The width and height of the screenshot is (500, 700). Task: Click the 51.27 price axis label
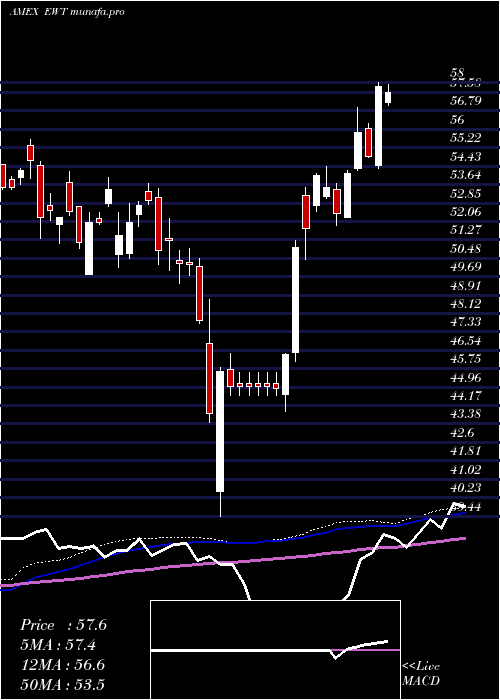[466, 230]
